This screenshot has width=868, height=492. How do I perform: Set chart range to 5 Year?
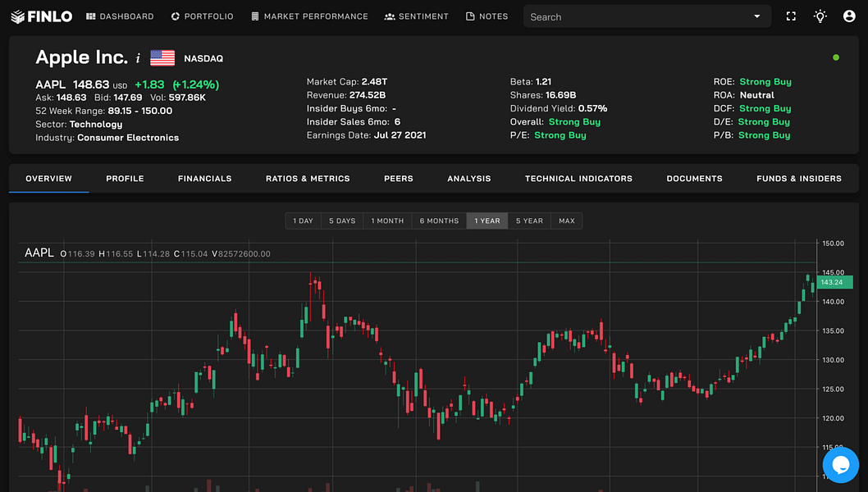[x=529, y=221]
